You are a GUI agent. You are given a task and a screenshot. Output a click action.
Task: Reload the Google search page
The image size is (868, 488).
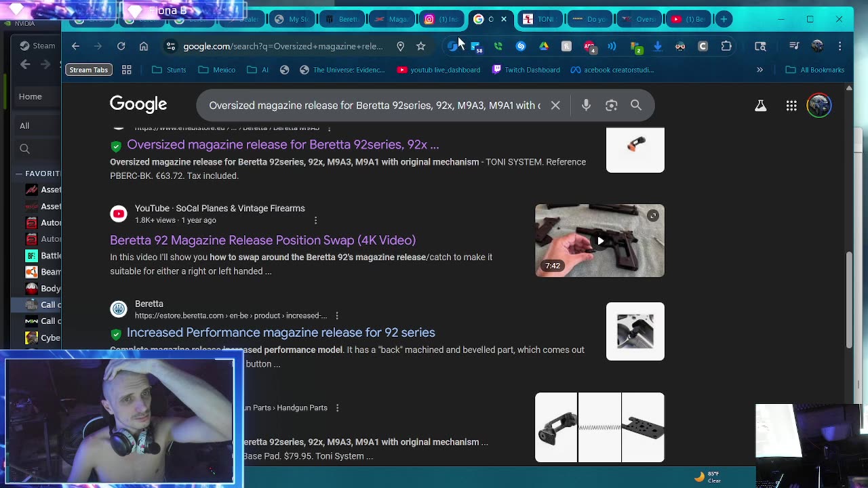click(121, 46)
